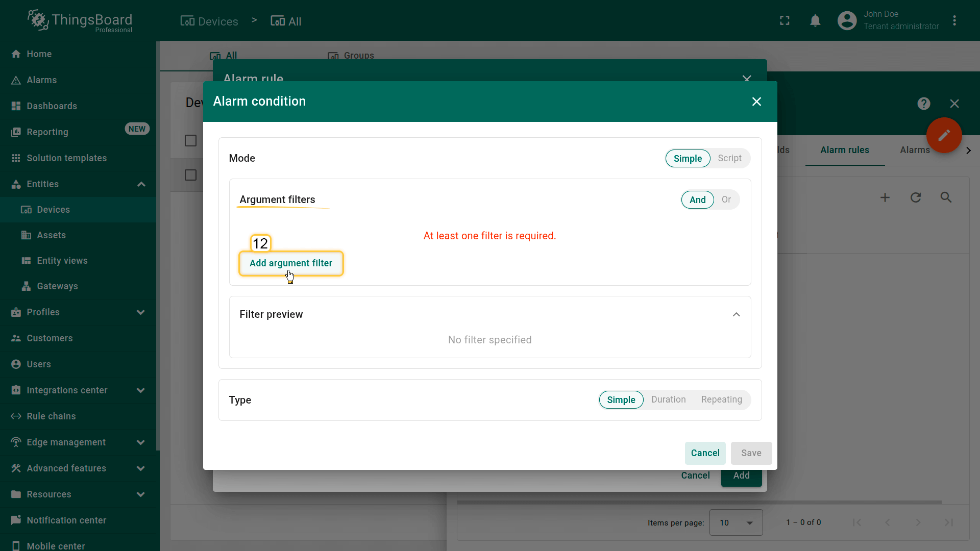The height and width of the screenshot is (551, 980).
Task: Select the Or argument filter operator
Action: click(x=726, y=199)
